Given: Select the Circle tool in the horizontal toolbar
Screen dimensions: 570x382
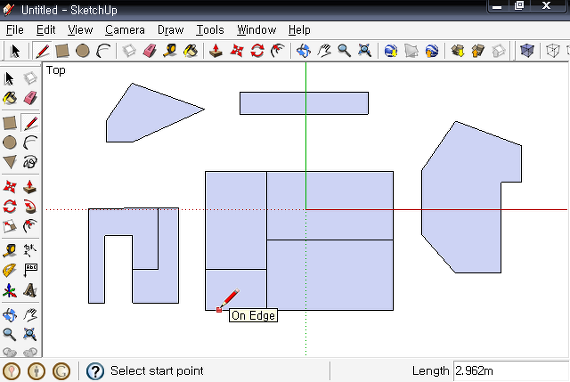Looking at the screenshot, I should pos(83,51).
